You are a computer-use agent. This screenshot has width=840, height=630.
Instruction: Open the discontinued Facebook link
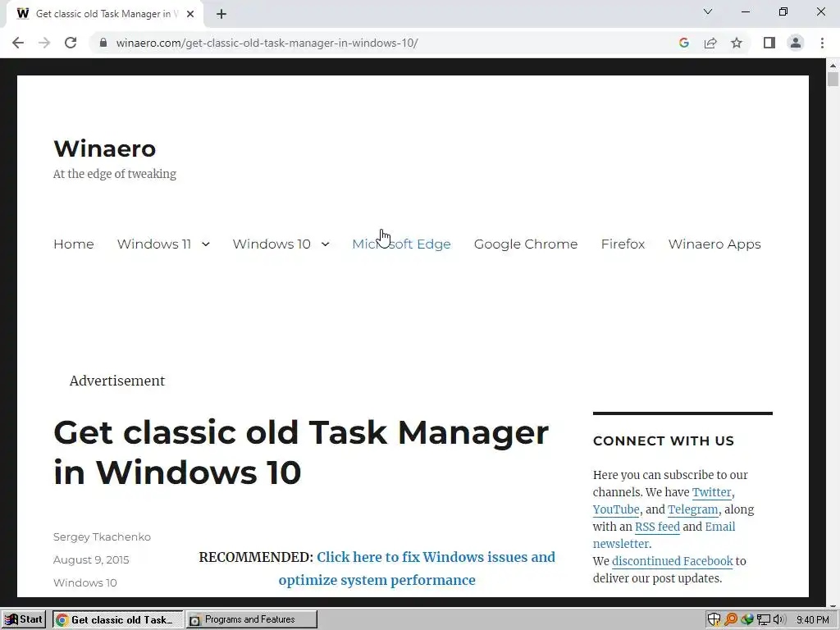point(673,561)
